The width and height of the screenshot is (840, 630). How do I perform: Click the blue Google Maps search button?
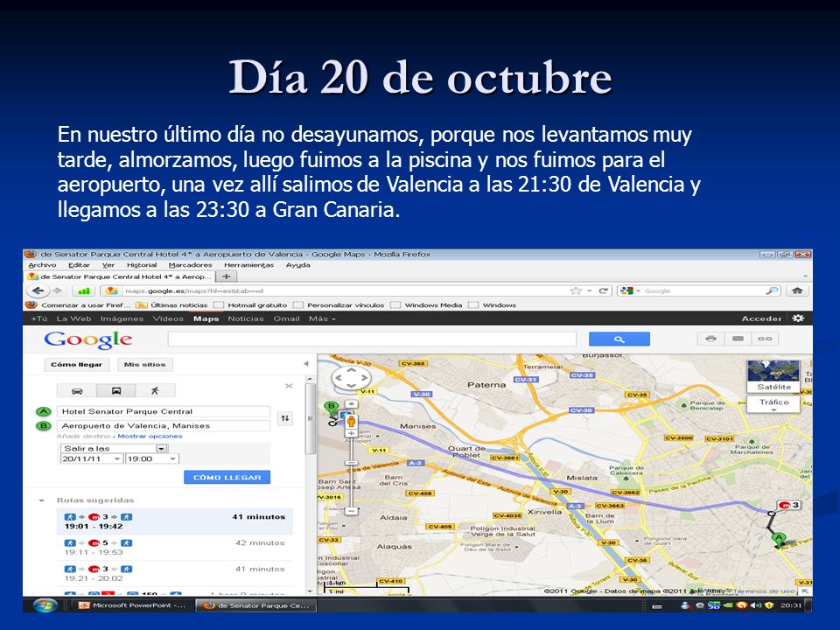point(619,339)
